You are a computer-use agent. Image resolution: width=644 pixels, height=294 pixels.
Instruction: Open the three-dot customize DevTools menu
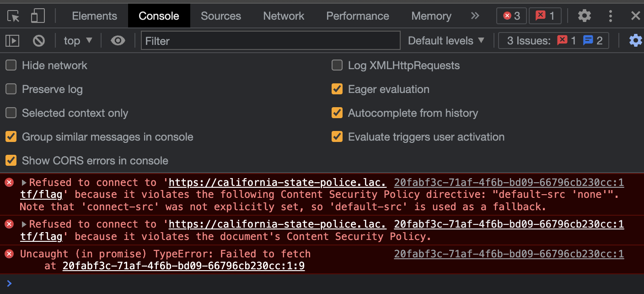click(x=610, y=16)
